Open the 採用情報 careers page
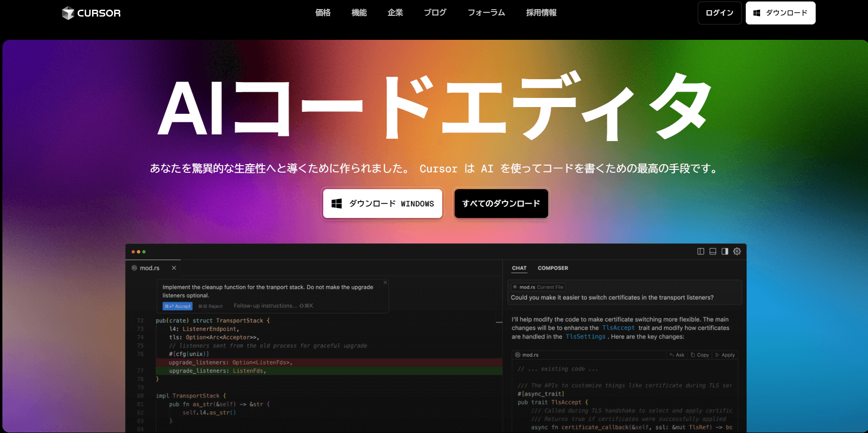The image size is (868, 433). [x=541, y=13]
